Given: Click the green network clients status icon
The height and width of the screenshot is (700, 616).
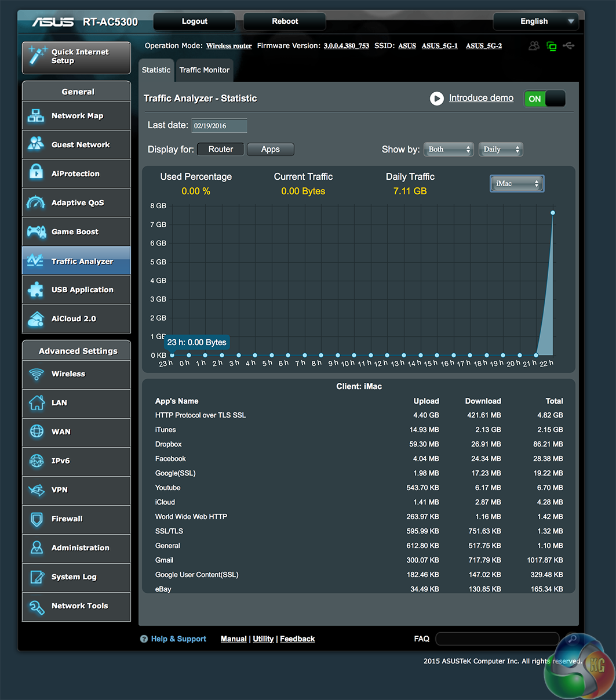Looking at the screenshot, I should (x=551, y=46).
